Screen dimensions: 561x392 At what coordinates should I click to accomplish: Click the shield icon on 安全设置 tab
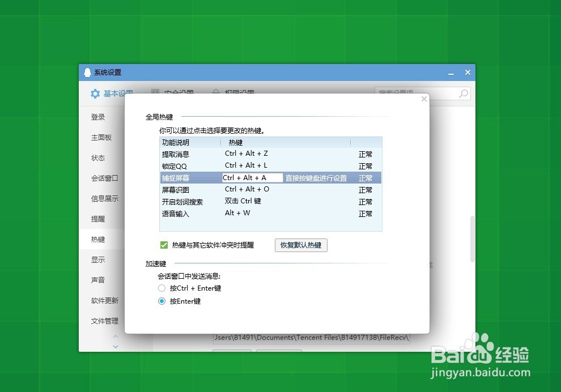155,92
